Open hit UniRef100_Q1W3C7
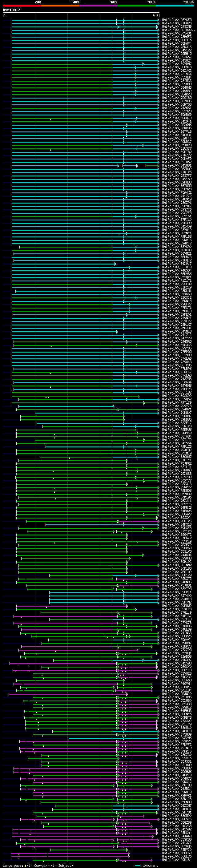Screen dimensions: 197x868 [x=177, y=149]
